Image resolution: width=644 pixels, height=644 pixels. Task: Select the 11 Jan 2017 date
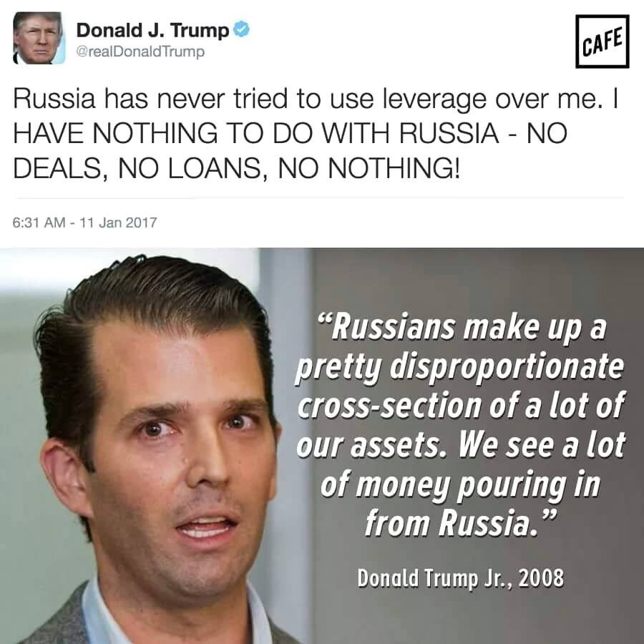(x=118, y=223)
